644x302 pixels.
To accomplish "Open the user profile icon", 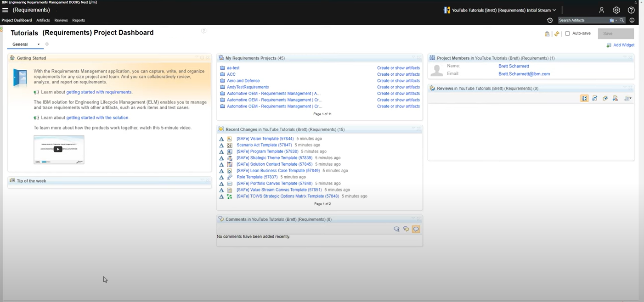I will tap(601, 10).
